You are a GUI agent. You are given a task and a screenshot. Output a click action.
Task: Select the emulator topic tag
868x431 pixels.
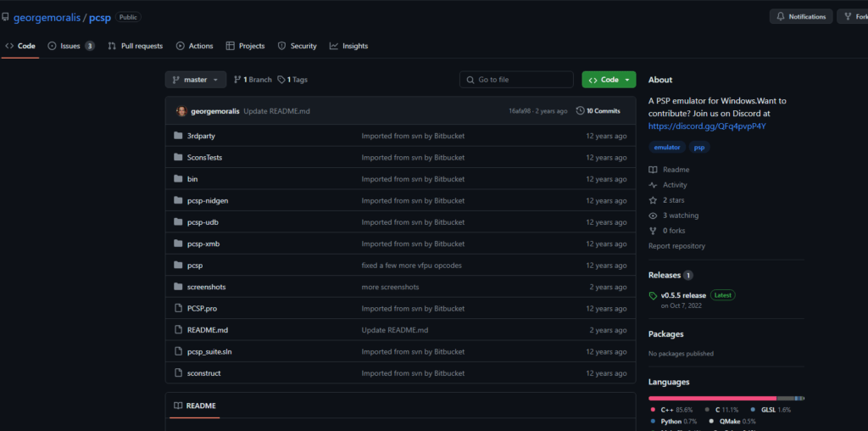pos(667,148)
